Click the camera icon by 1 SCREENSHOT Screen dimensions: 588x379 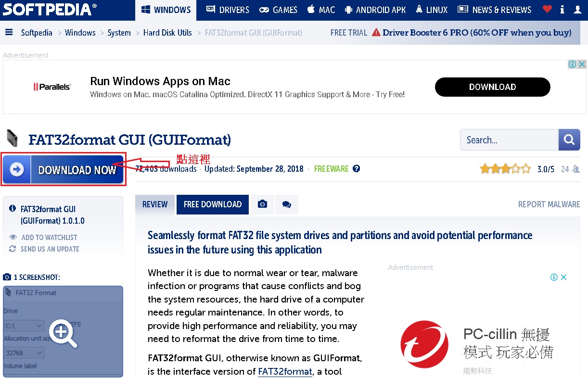coord(7,277)
